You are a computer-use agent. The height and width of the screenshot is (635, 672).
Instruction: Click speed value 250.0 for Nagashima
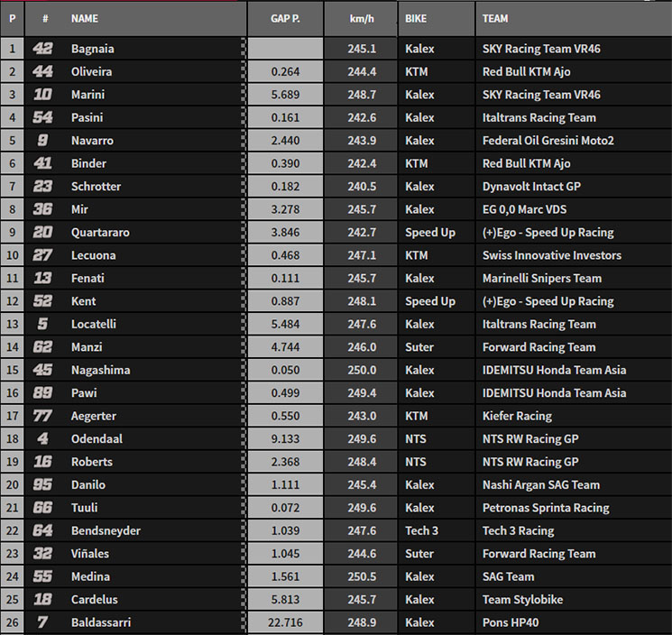pyautogui.click(x=362, y=370)
